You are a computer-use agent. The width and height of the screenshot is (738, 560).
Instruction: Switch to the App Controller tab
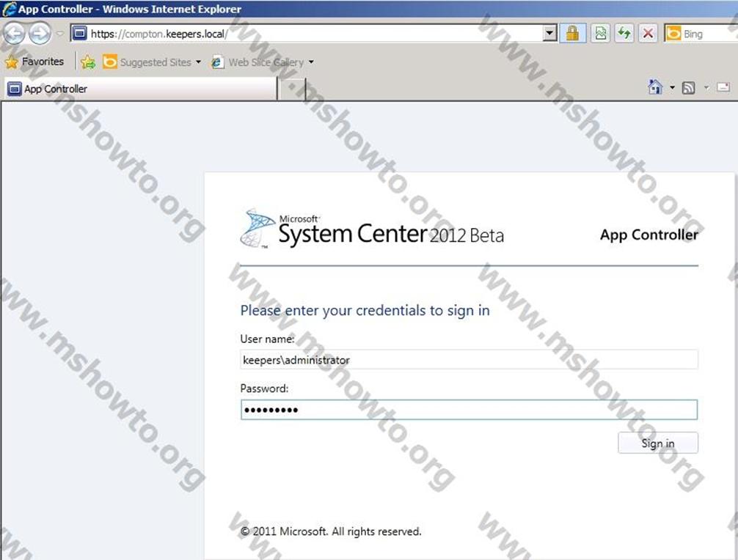pos(141,89)
